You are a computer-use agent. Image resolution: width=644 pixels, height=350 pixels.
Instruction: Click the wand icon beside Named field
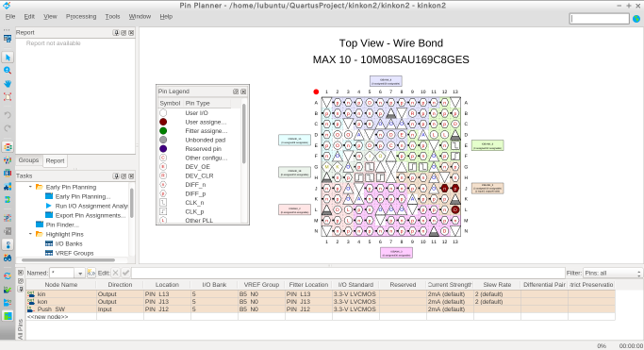[x=91, y=273]
